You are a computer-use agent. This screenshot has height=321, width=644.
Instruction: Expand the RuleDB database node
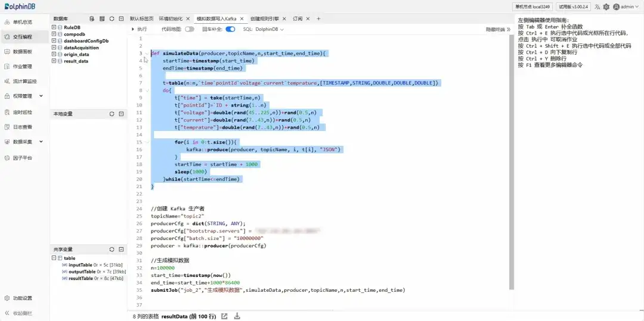[54, 27]
